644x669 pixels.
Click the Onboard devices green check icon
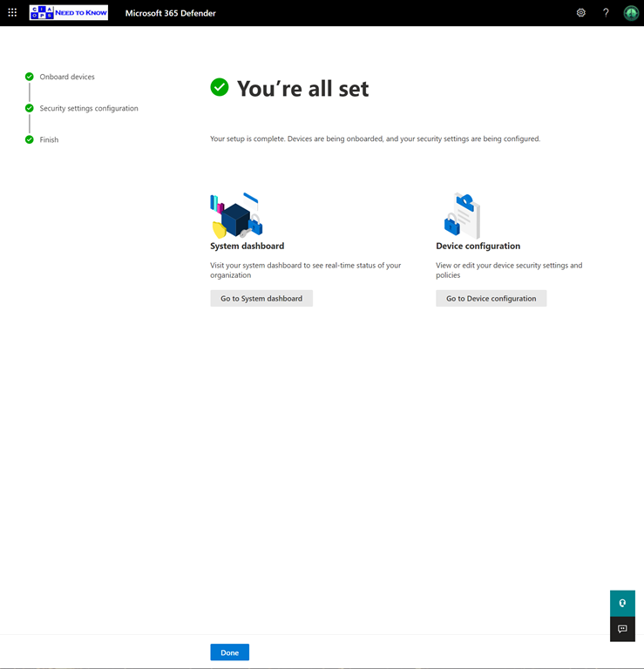(30, 77)
